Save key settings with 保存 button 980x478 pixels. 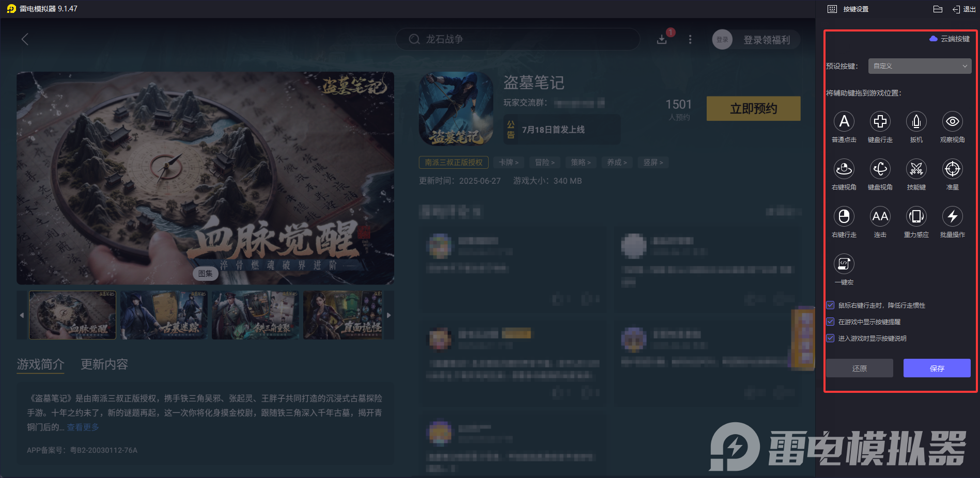click(937, 368)
